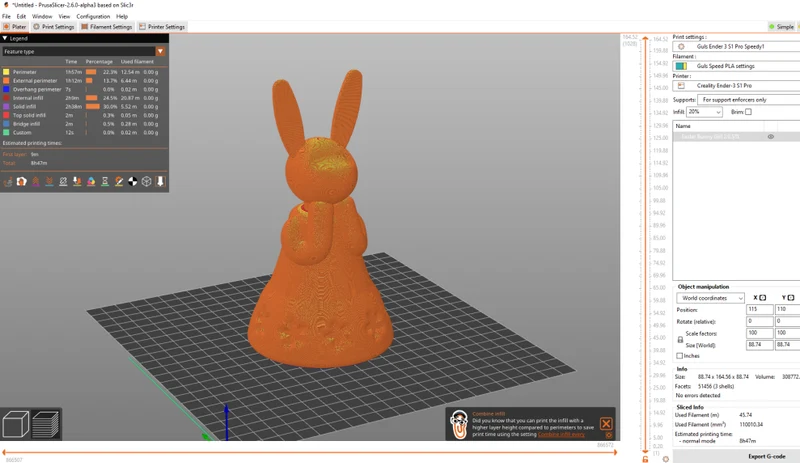
Task: Check the Inches checkbox
Action: (680, 356)
